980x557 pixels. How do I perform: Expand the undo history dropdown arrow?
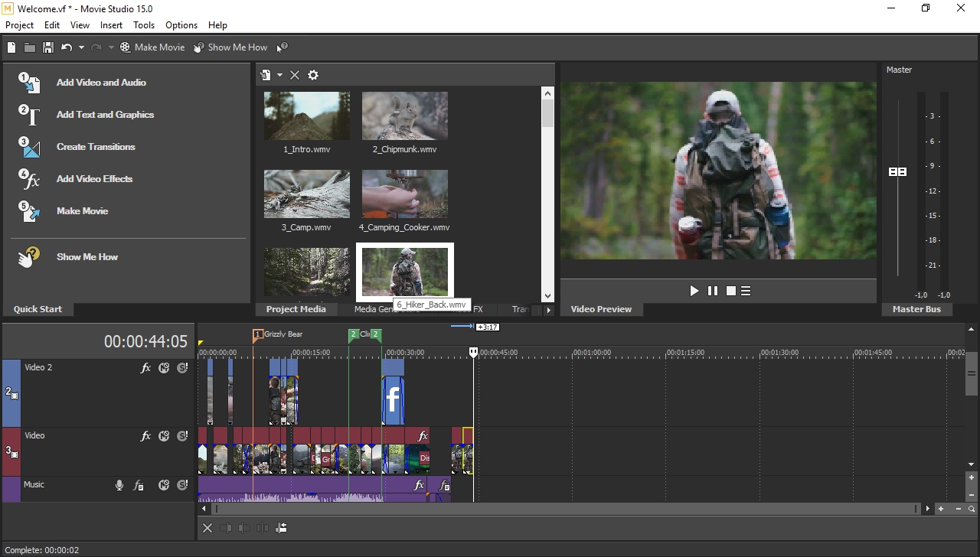[81, 47]
